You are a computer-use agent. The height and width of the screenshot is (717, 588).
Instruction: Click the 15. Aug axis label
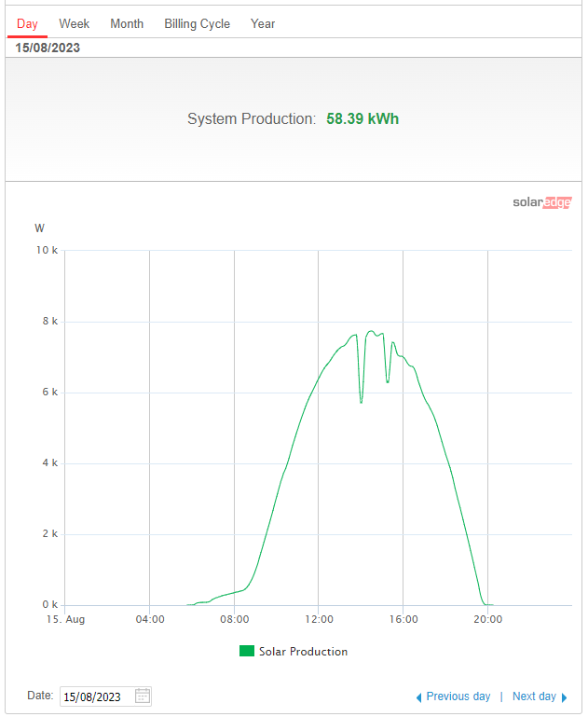pyautogui.click(x=66, y=619)
